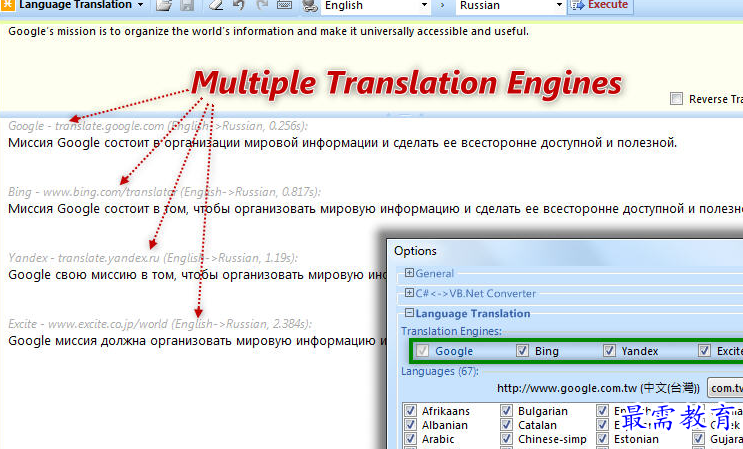Open the Russian target language dropdown
Viewport: 743px width, 449px height.
coord(511,6)
